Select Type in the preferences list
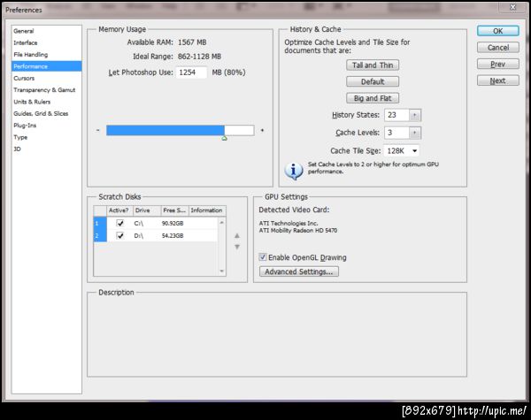This screenshot has height=420, width=531. 46,137
